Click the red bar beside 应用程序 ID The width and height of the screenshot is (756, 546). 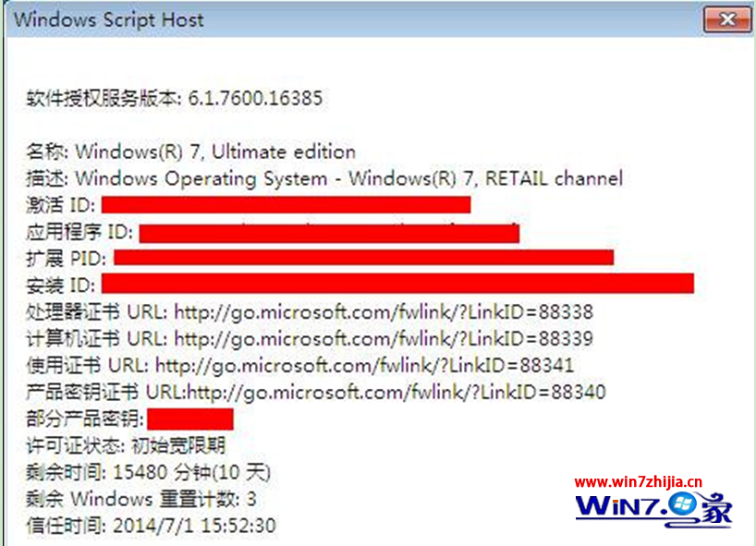coord(329,233)
